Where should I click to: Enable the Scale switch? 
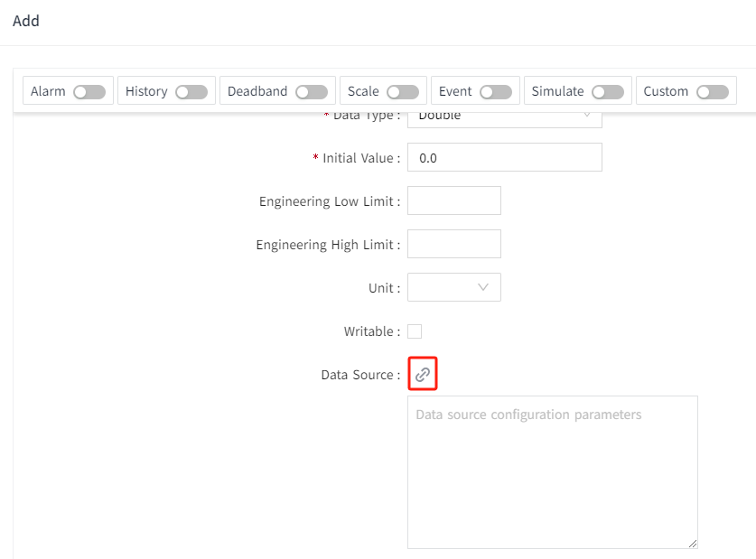click(403, 92)
